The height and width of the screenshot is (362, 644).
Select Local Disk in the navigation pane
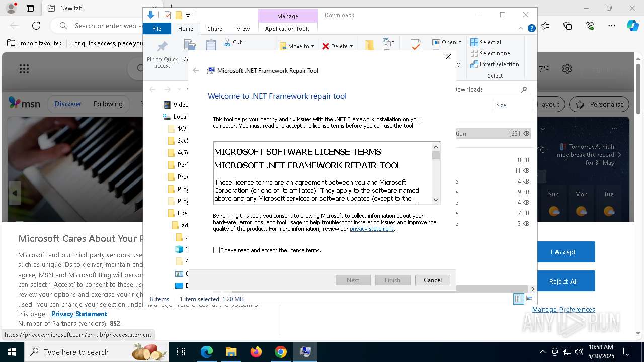tap(176, 117)
